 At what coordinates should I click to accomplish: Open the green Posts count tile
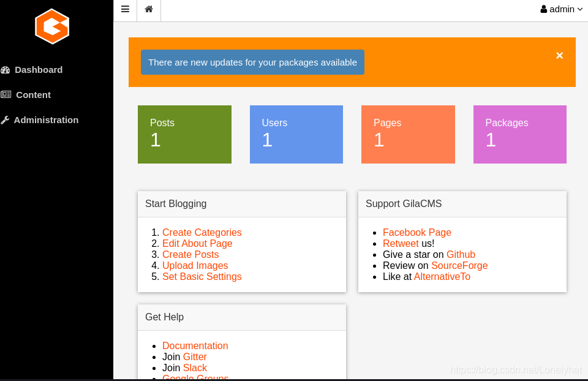point(184,134)
